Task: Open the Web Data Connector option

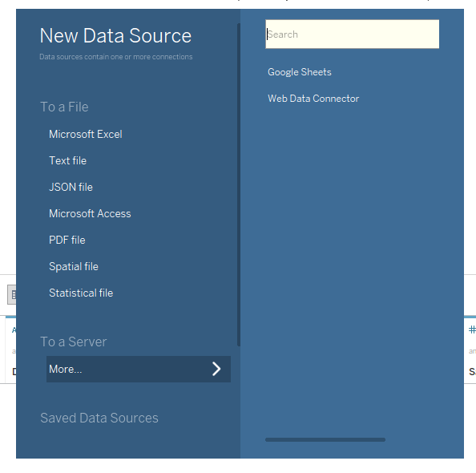Action: click(313, 99)
